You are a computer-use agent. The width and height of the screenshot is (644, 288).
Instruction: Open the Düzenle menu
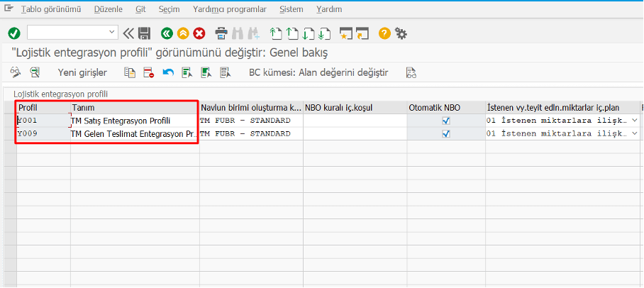(x=108, y=9)
